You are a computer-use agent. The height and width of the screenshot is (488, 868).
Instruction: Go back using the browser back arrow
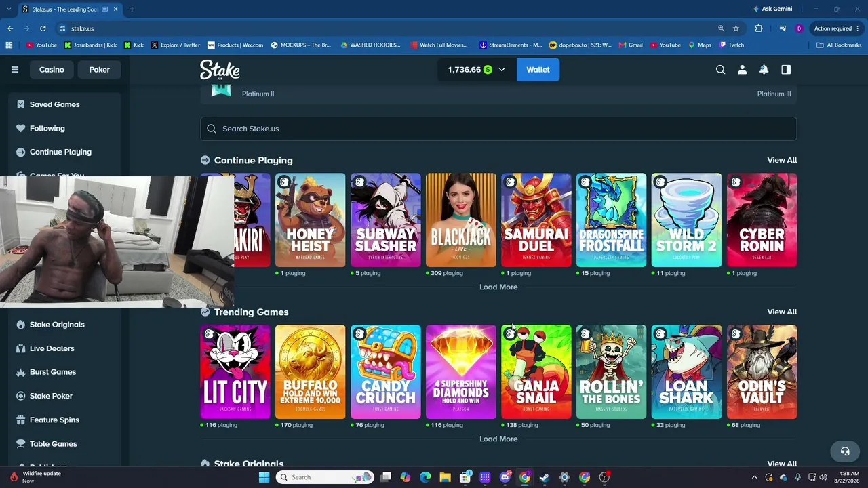point(10,28)
